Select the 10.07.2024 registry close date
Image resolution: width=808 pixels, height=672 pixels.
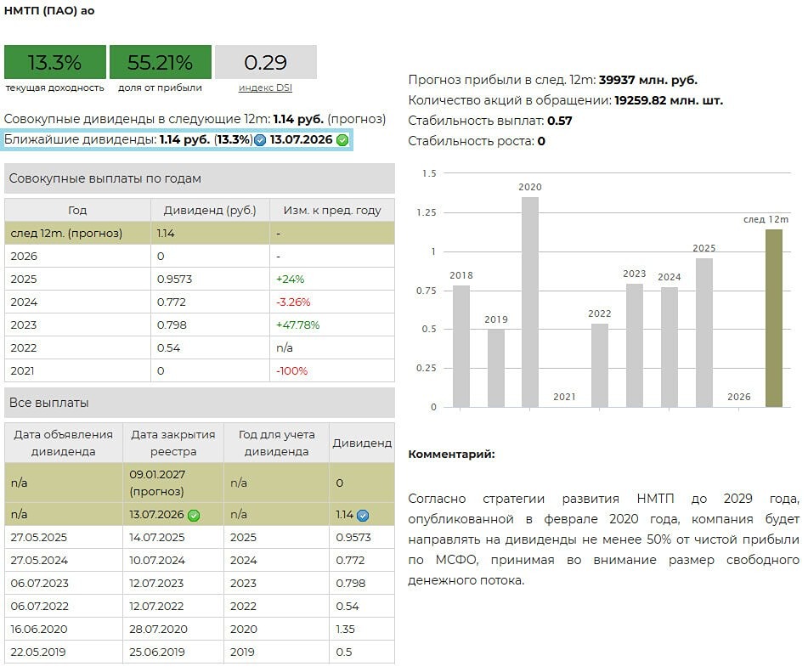click(x=157, y=561)
